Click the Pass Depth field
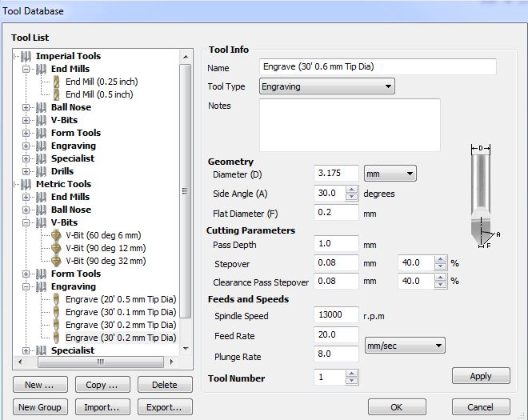 (336, 243)
